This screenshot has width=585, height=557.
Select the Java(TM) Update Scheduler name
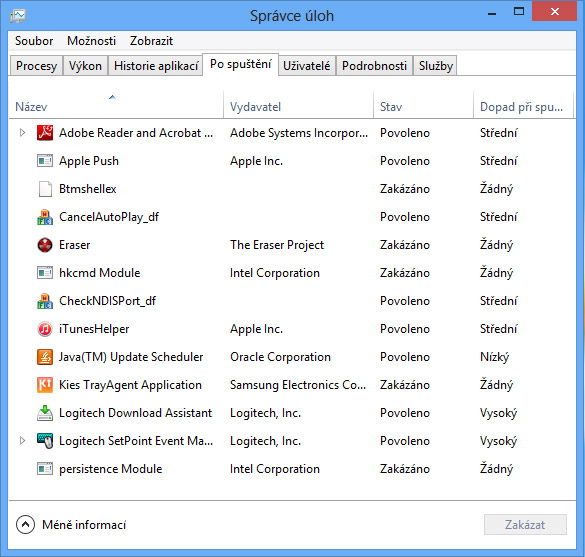pyautogui.click(x=131, y=357)
